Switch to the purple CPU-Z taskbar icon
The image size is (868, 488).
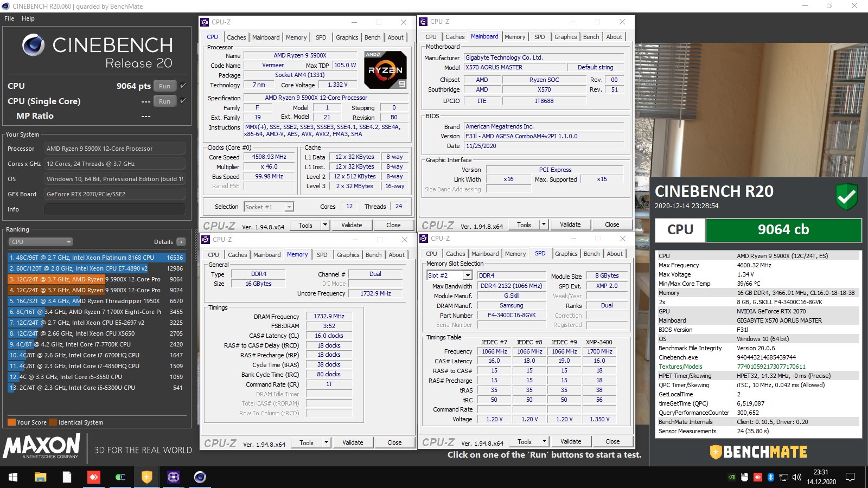click(x=173, y=477)
